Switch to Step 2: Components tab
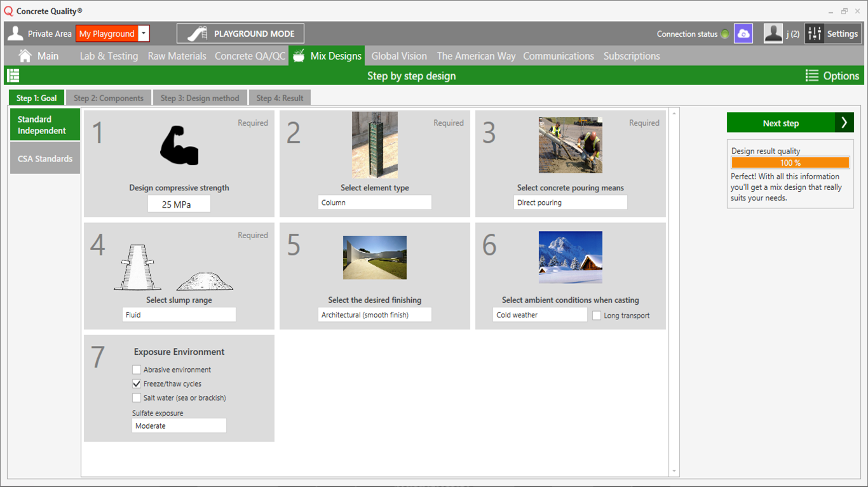Image resolution: width=868 pixels, height=487 pixels. [109, 98]
